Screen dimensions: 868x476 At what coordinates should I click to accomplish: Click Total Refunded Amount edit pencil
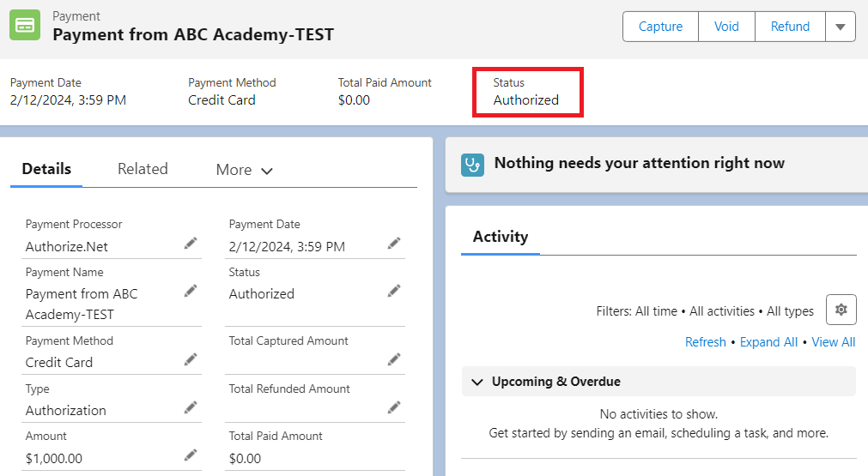coord(394,407)
